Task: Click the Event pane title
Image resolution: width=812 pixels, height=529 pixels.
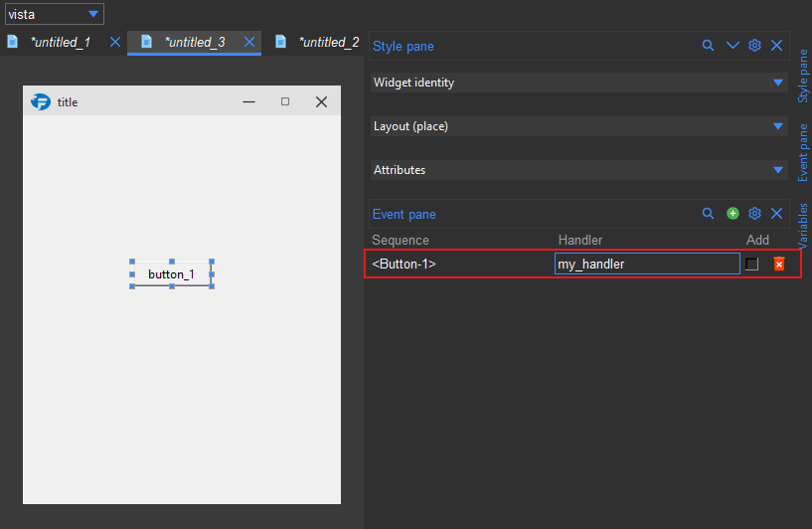Action: tap(404, 214)
